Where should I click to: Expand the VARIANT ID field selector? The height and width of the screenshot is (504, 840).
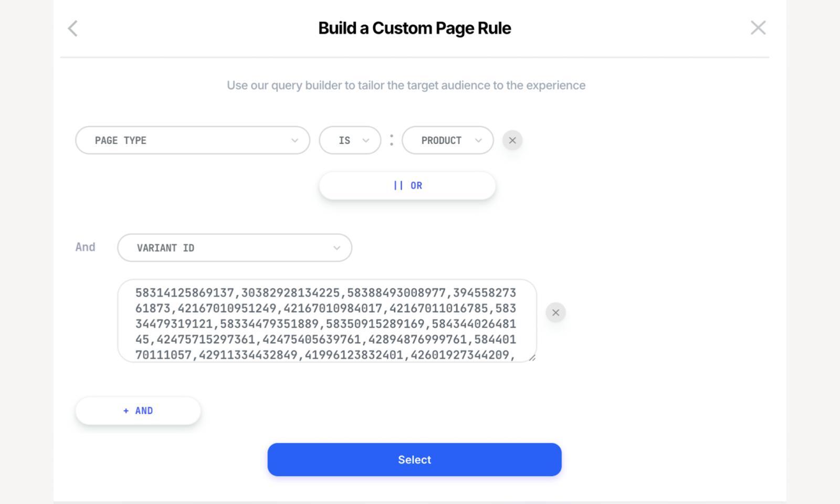click(234, 248)
